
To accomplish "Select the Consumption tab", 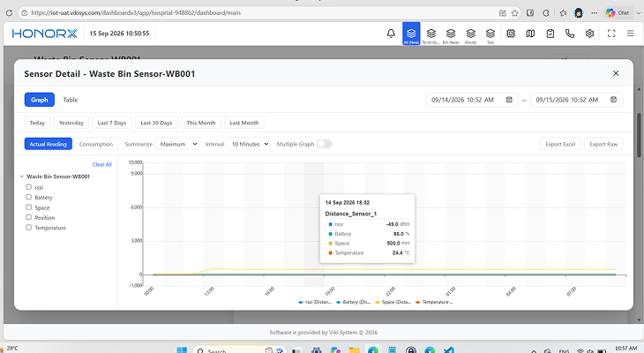I will pyautogui.click(x=96, y=144).
